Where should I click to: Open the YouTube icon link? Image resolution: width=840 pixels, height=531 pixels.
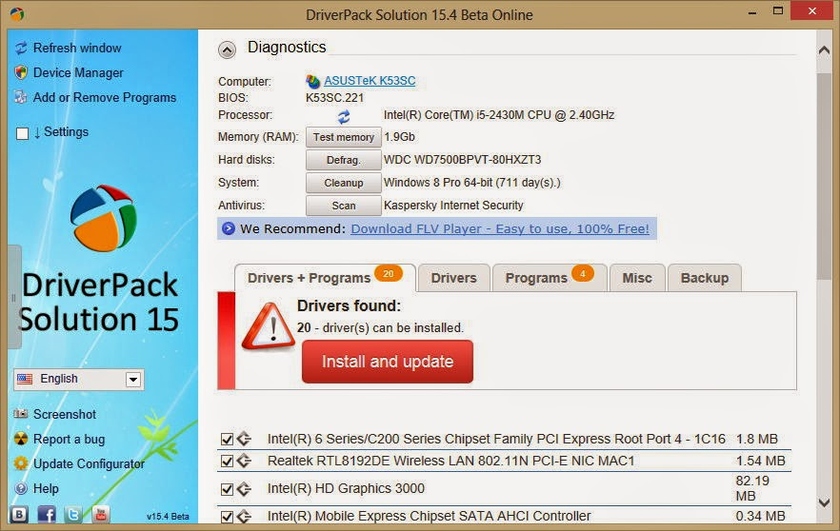point(101,514)
